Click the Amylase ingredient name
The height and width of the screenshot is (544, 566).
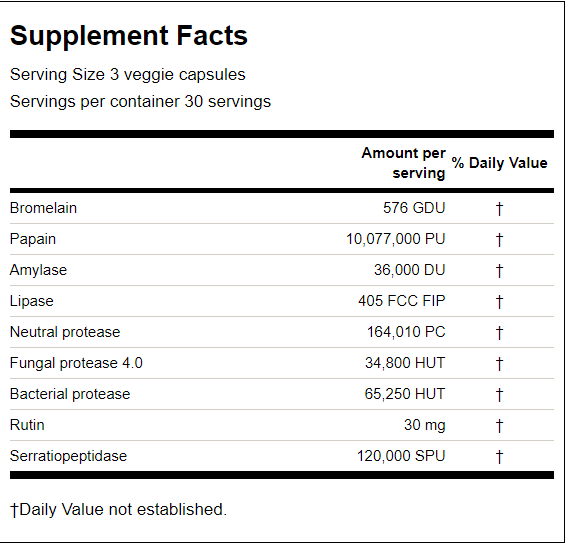pos(38,270)
